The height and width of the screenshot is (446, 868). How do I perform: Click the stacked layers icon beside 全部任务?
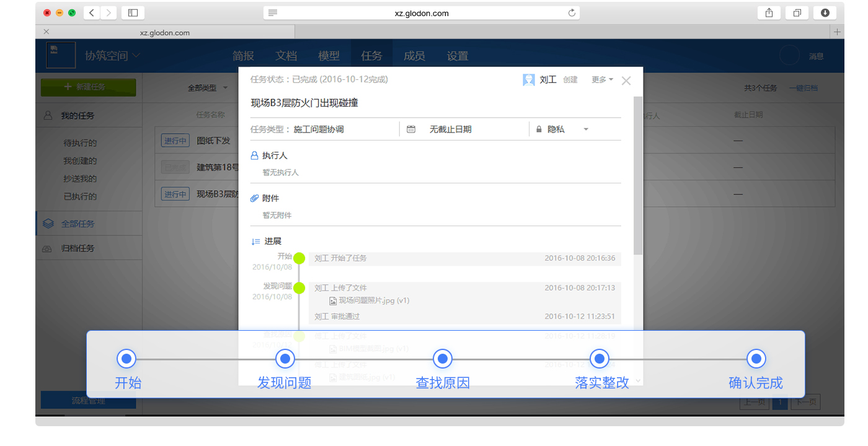pyautogui.click(x=48, y=224)
